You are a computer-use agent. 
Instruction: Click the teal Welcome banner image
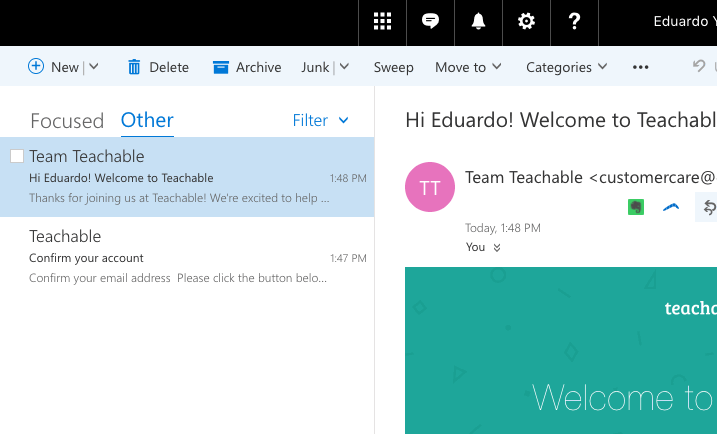(561, 350)
